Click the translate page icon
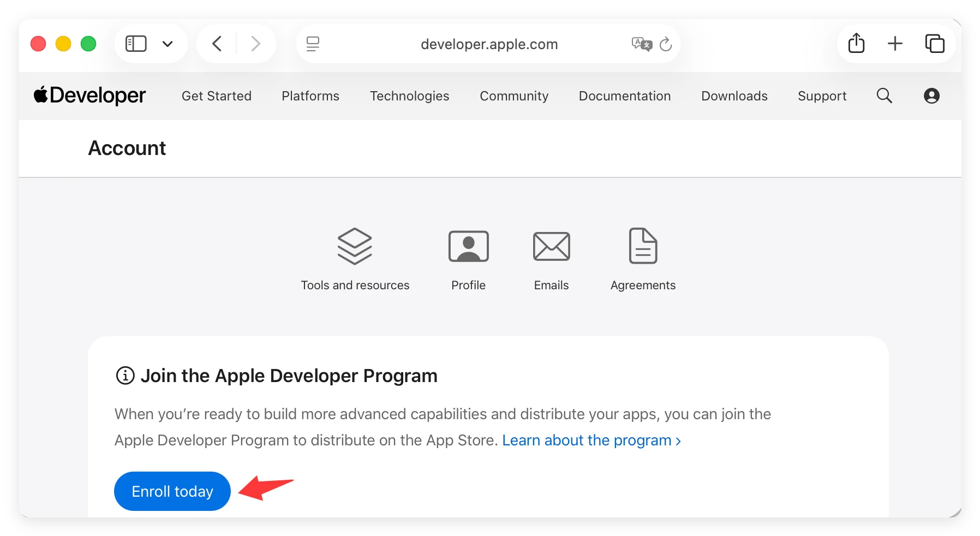Screen dimensions: 980x536 point(642,44)
